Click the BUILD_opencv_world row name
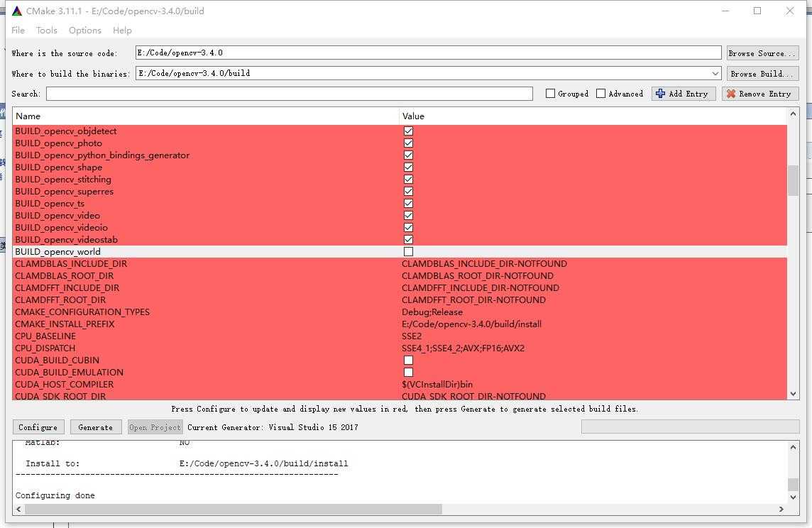812x528 pixels. click(58, 251)
